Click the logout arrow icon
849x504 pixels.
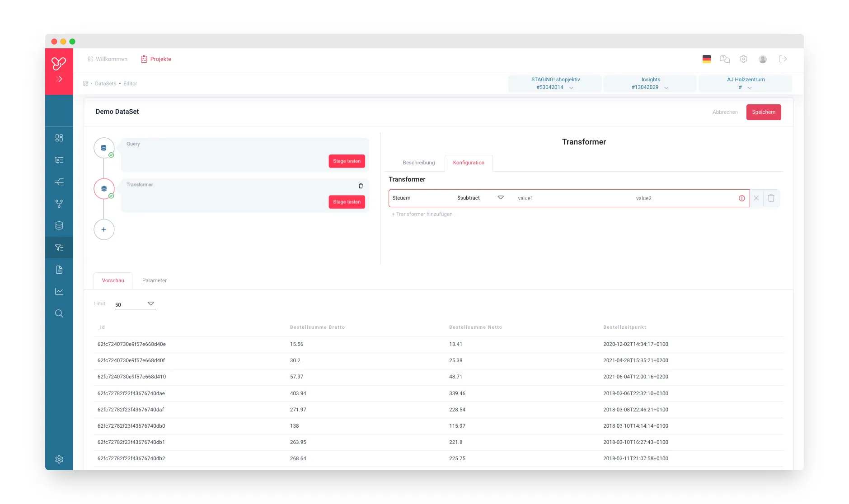click(x=783, y=59)
